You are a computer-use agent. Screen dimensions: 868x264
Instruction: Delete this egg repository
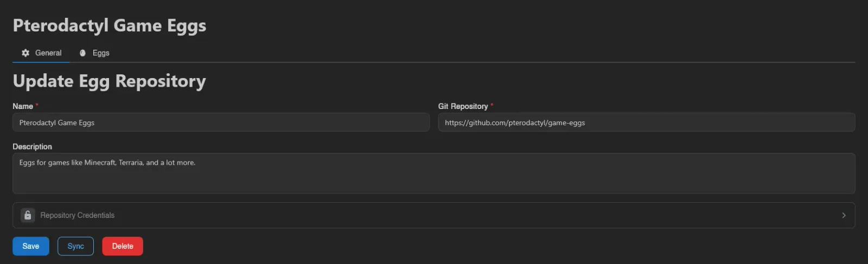click(123, 246)
